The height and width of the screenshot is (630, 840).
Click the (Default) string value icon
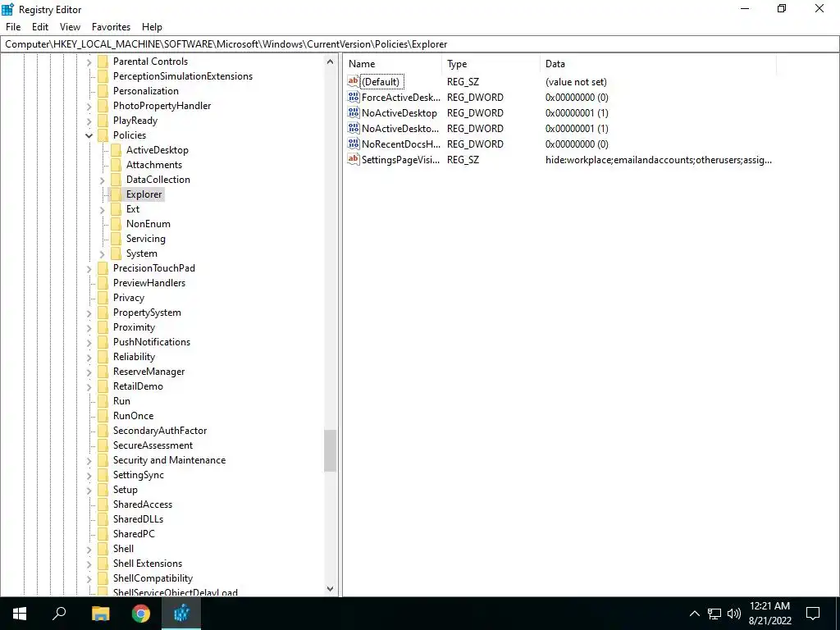[353, 81]
